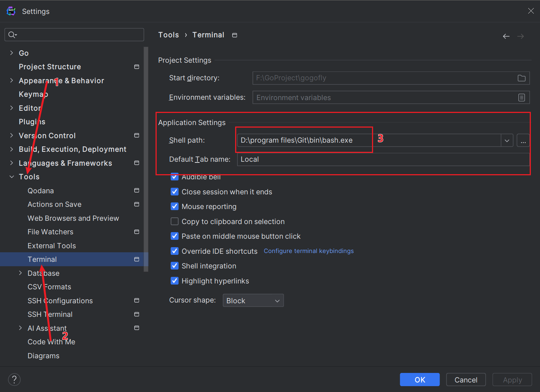Image resolution: width=540 pixels, height=392 pixels.
Task: Select SSH Configurations in the settings tree
Action: (60, 301)
